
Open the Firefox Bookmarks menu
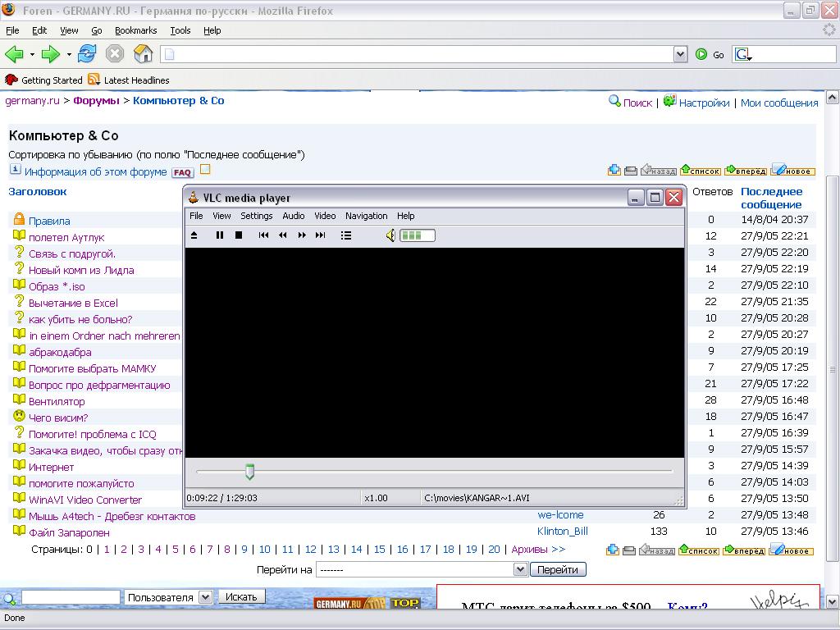[x=135, y=30]
